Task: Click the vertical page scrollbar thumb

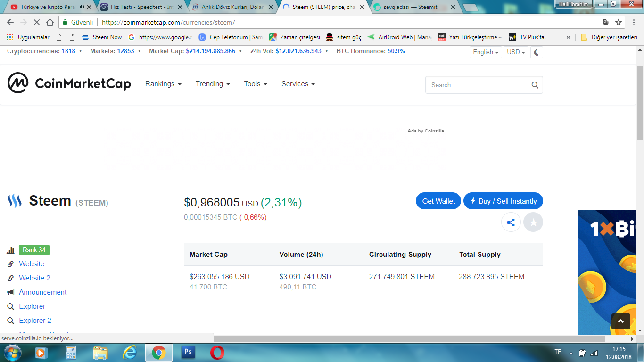Action: coord(640,103)
